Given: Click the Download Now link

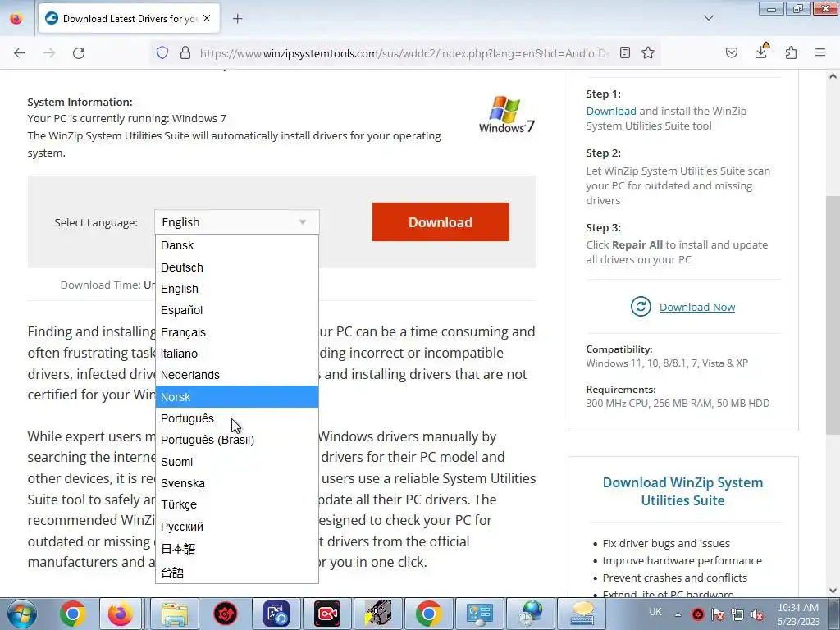Looking at the screenshot, I should pyautogui.click(x=697, y=307).
